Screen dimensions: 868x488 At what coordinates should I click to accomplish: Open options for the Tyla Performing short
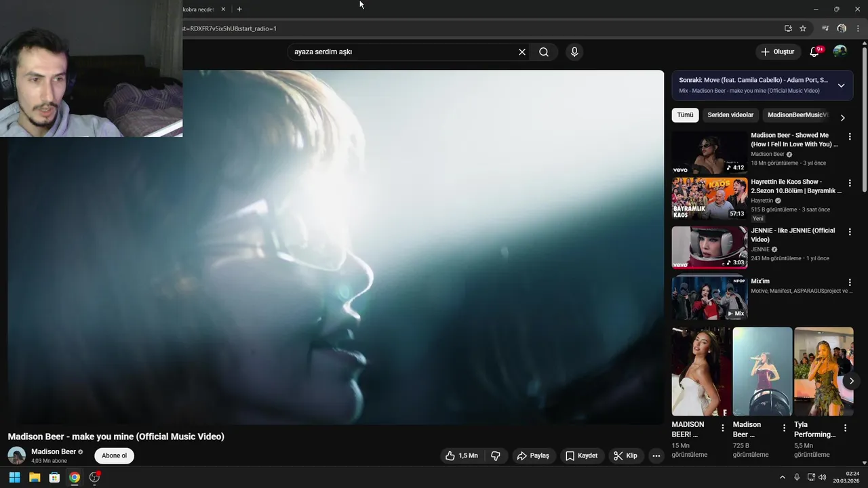[x=845, y=428]
